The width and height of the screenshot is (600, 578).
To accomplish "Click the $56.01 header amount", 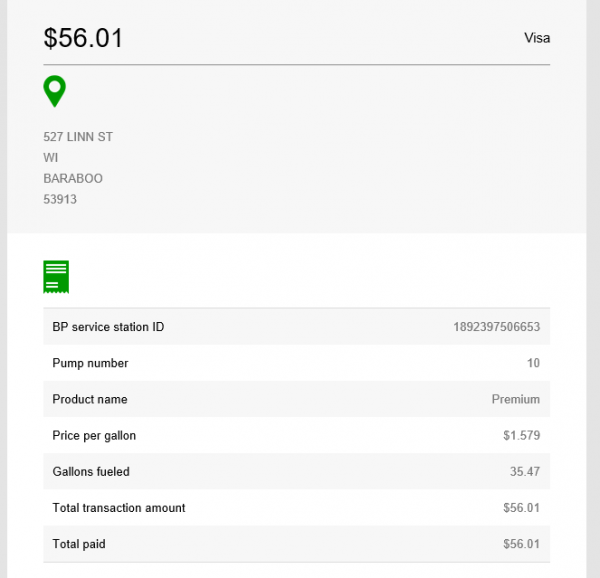I will pyautogui.click(x=83, y=38).
